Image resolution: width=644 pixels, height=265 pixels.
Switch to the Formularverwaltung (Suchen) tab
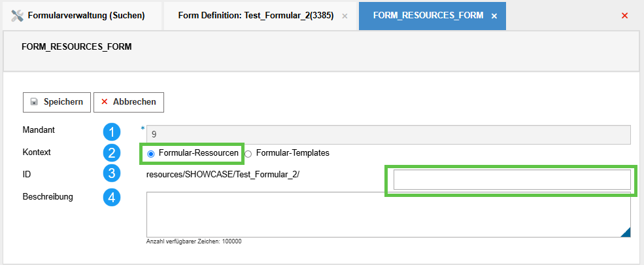tap(86, 15)
